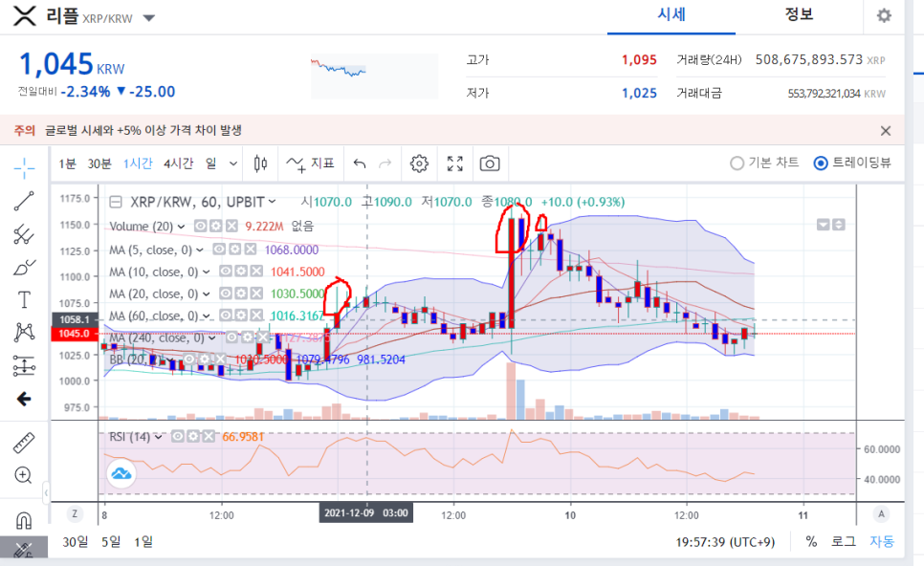Expand Volume (20) legend dropdown
This screenshot has width=924, height=566.
pos(181,227)
